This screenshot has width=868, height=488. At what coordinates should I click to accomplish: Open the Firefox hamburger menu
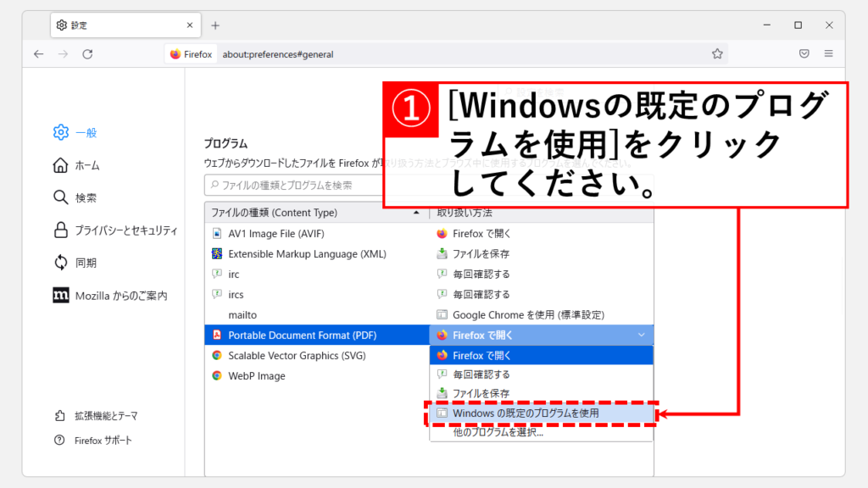[x=828, y=53]
